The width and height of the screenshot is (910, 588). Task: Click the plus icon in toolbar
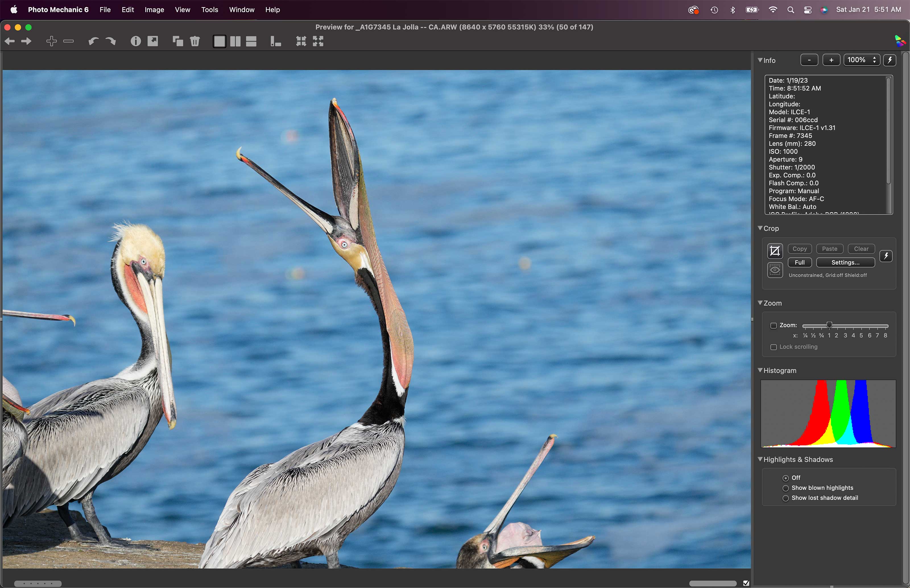[x=51, y=41]
